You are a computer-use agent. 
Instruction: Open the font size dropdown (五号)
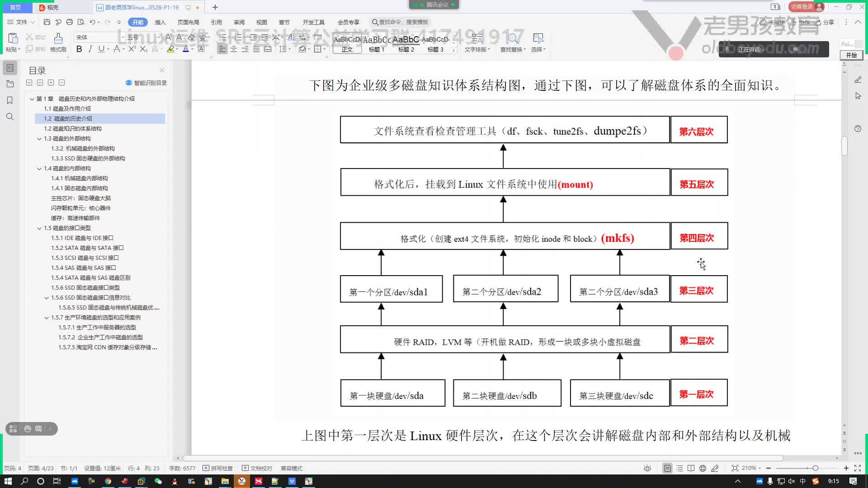tap(159, 37)
